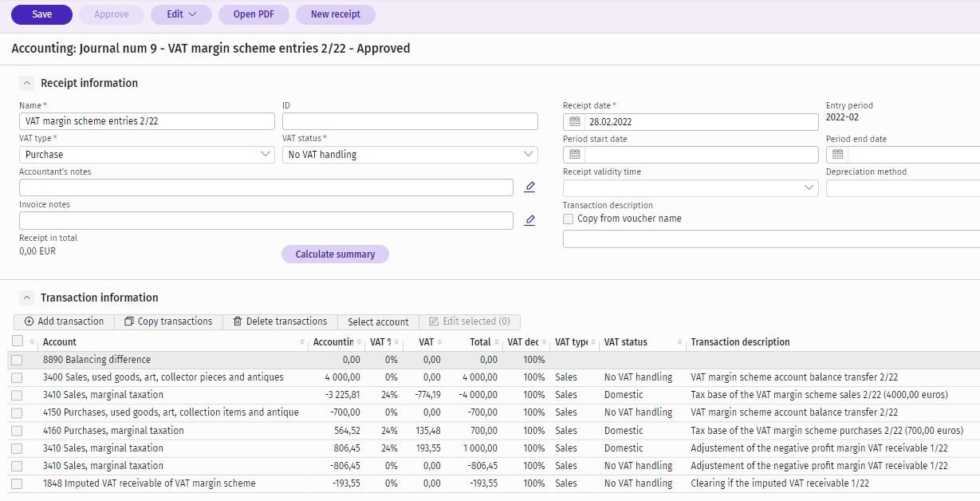980x501 pixels.
Task: Open the VAT status dropdown
Action: point(410,155)
